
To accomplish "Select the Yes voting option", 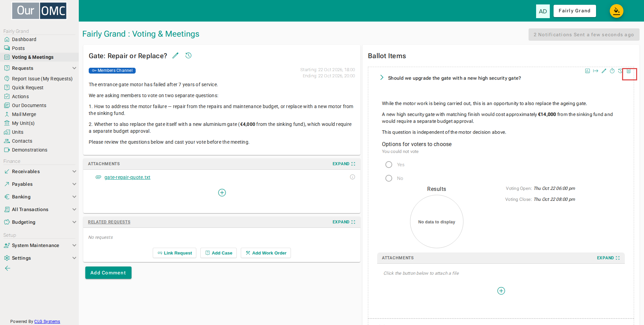I will coord(389,165).
